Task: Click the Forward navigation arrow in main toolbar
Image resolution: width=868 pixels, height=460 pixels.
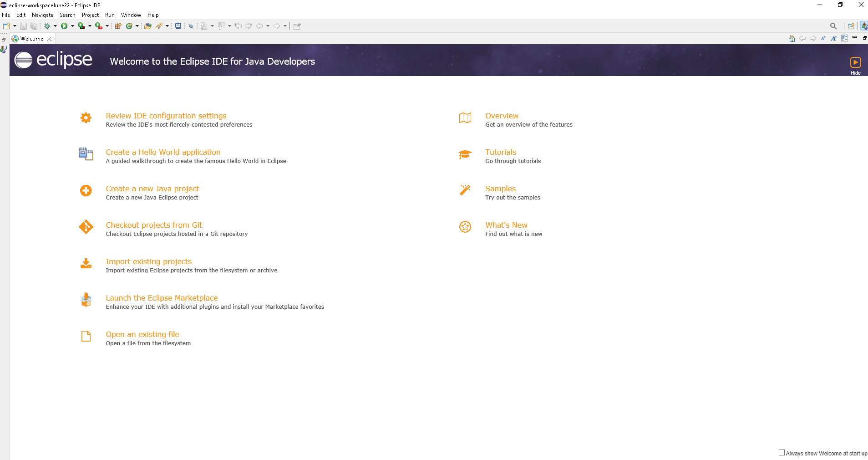Action: point(277,26)
